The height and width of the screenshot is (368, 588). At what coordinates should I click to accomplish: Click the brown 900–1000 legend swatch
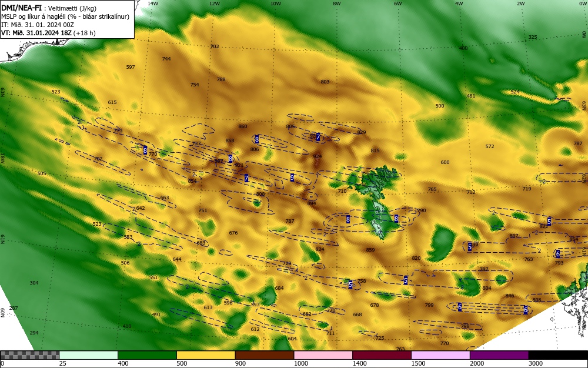pos(265,355)
